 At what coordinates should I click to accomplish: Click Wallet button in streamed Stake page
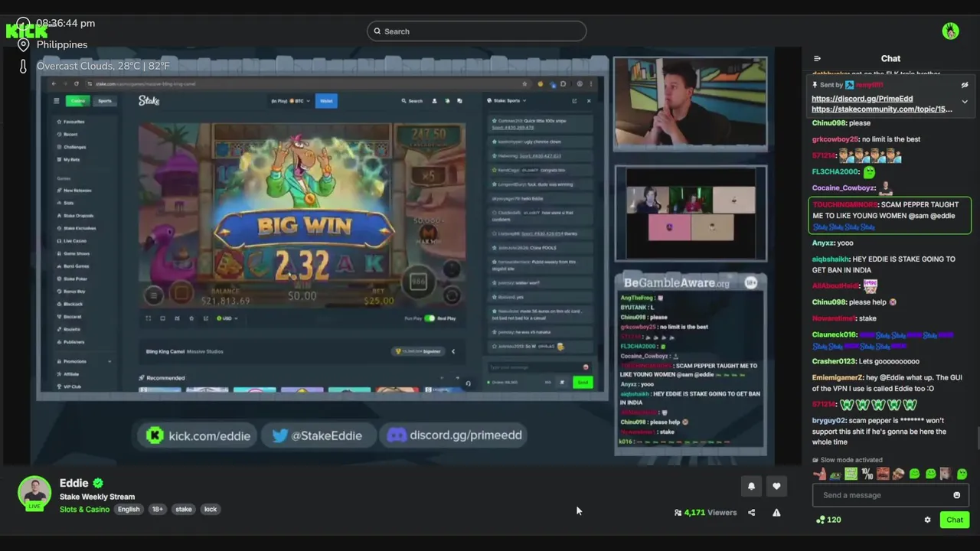[326, 101]
